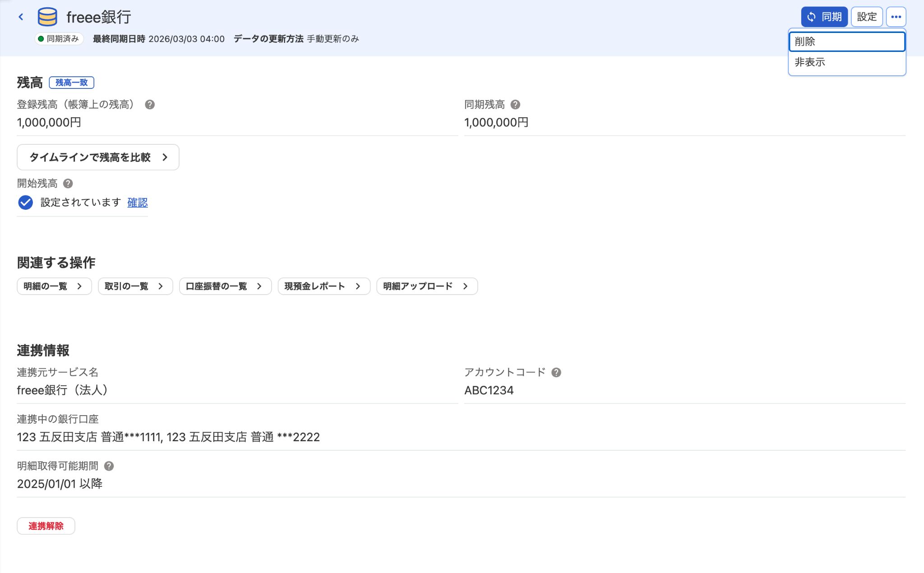Choose 非表示 from the dropdown menu
Image resolution: width=924 pixels, height=573 pixels.
[847, 62]
